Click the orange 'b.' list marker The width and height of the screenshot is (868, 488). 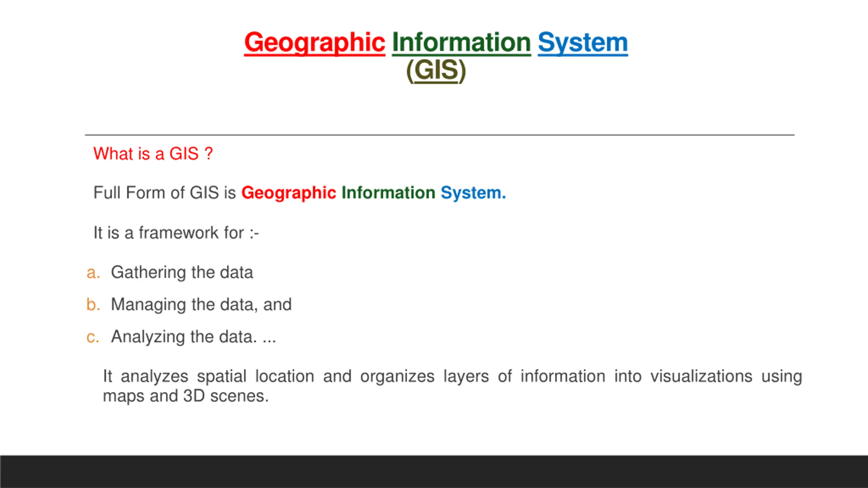click(93, 304)
